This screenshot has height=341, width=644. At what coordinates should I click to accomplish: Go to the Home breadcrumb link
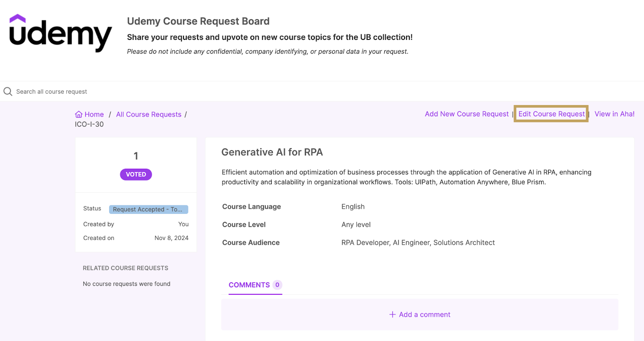(x=94, y=114)
